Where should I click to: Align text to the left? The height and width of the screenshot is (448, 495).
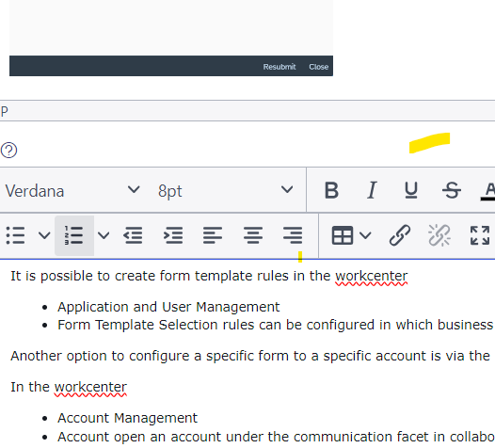(x=213, y=235)
